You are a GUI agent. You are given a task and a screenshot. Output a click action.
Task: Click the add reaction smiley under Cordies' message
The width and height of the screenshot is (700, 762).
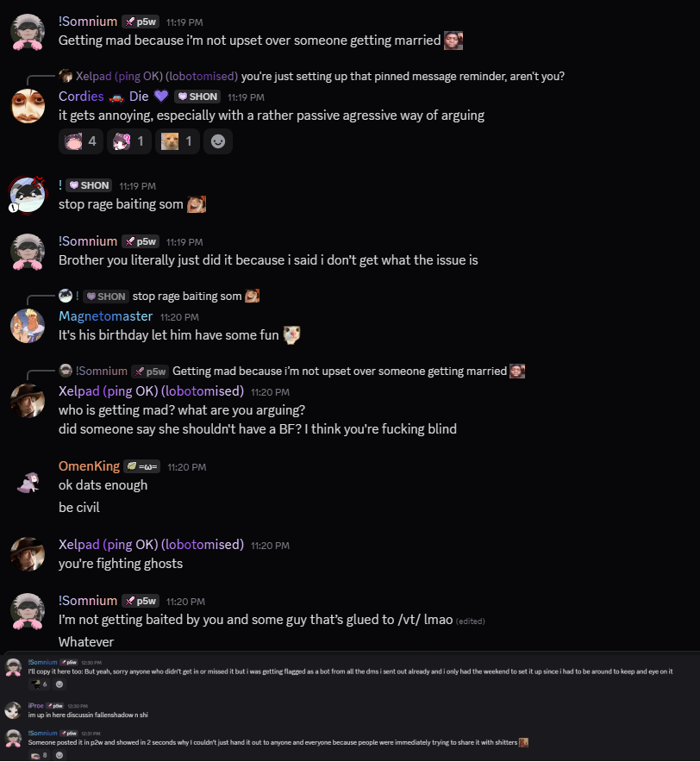pos(218,141)
